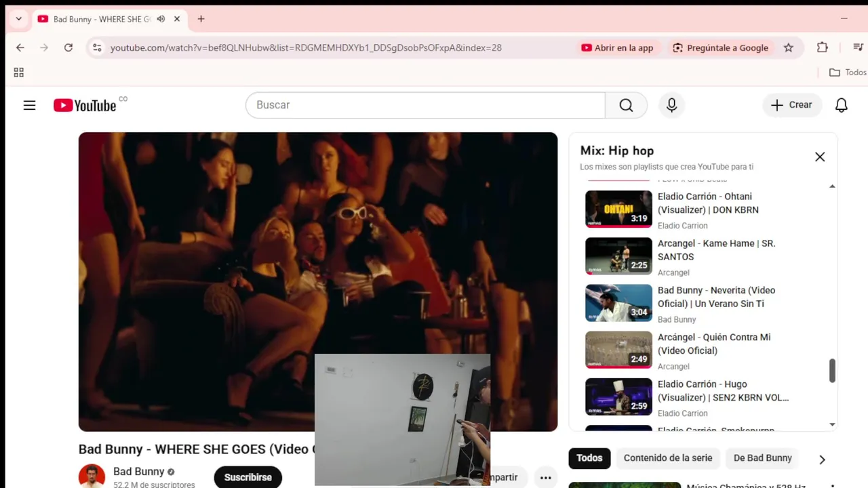
Task: Minimize the browser window
Action: click(x=844, y=19)
